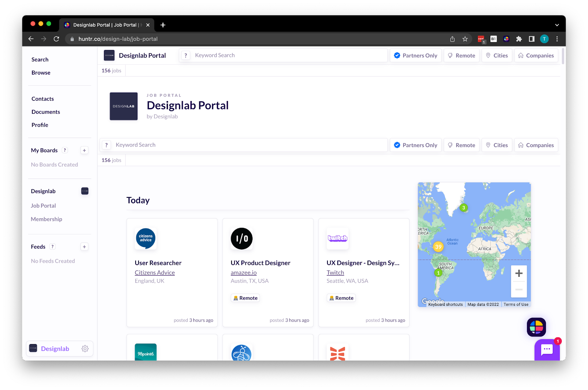Image resolution: width=588 pixels, height=390 pixels.
Task: Toggle top Partners Only filter
Action: 416,56
